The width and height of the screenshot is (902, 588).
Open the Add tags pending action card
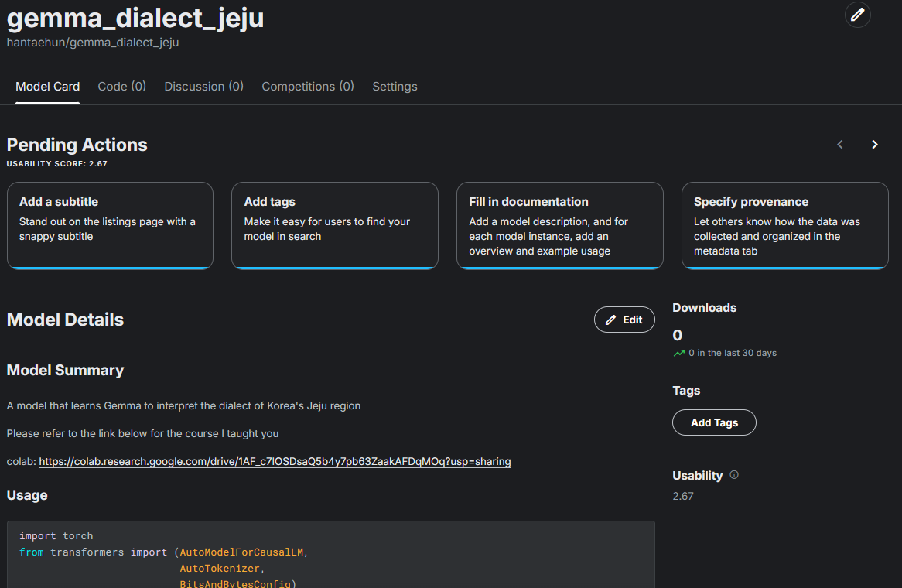tap(334, 225)
